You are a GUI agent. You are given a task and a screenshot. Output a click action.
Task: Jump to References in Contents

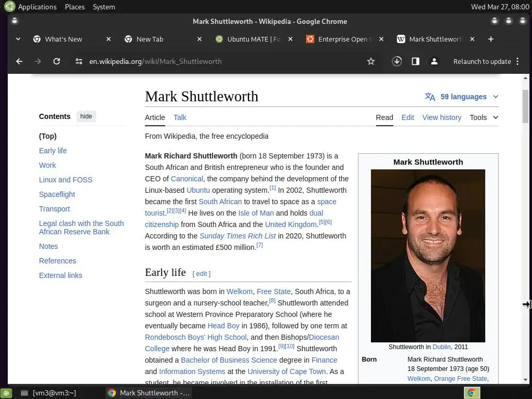57,261
